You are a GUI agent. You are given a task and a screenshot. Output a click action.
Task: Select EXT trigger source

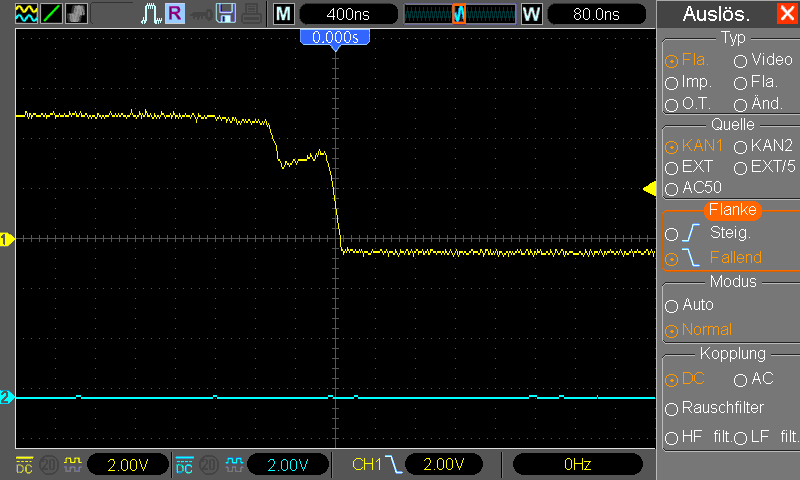point(689,167)
